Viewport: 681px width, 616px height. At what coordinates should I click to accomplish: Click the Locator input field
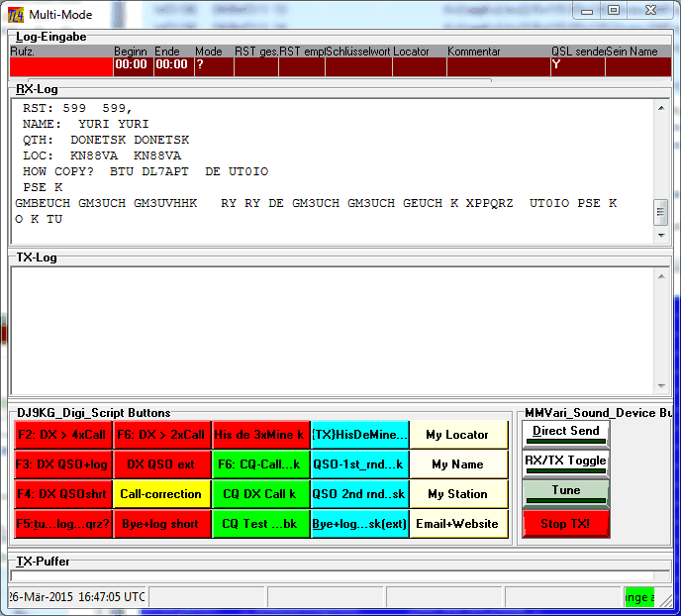click(420, 67)
